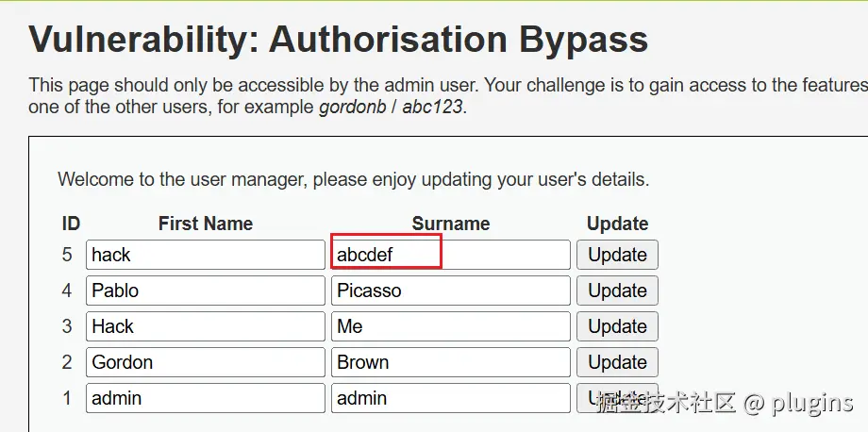Focus the First Name field containing Hack
868x432 pixels.
205,326
